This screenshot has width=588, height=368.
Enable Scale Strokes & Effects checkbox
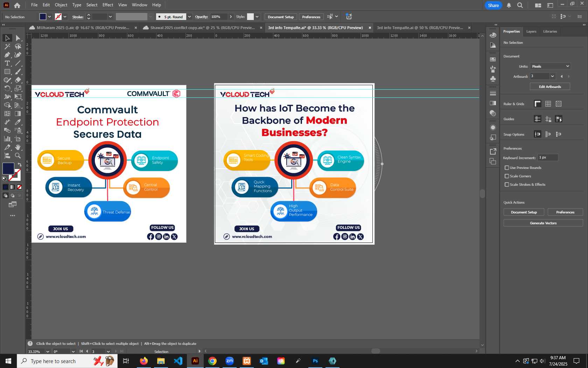coord(507,185)
